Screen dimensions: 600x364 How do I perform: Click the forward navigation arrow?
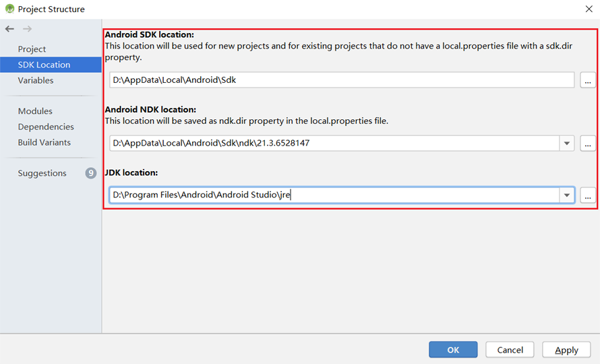tap(27, 29)
